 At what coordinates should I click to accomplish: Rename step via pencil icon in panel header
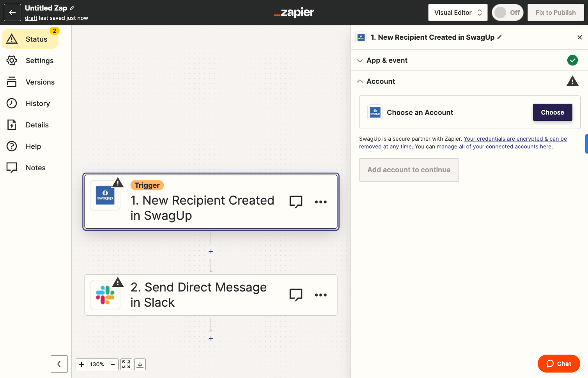click(x=499, y=37)
